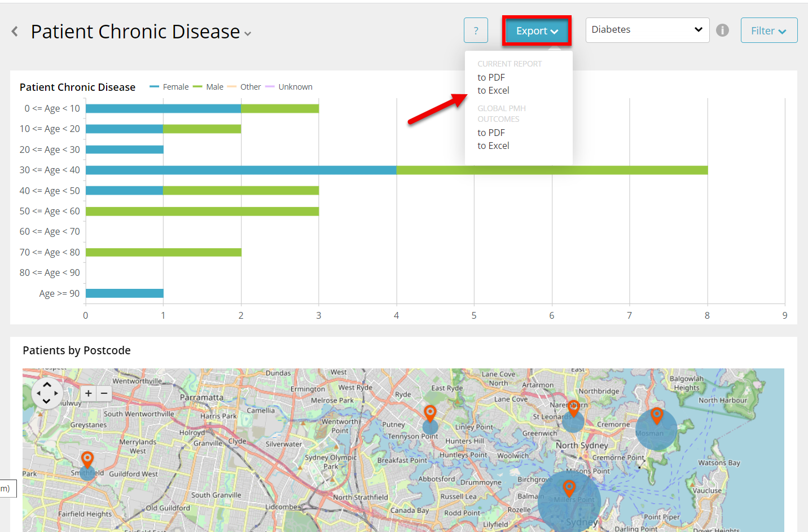This screenshot has width=808, height=532.
Task: Pan the map up with arrow control
Action: coord(47,385)
